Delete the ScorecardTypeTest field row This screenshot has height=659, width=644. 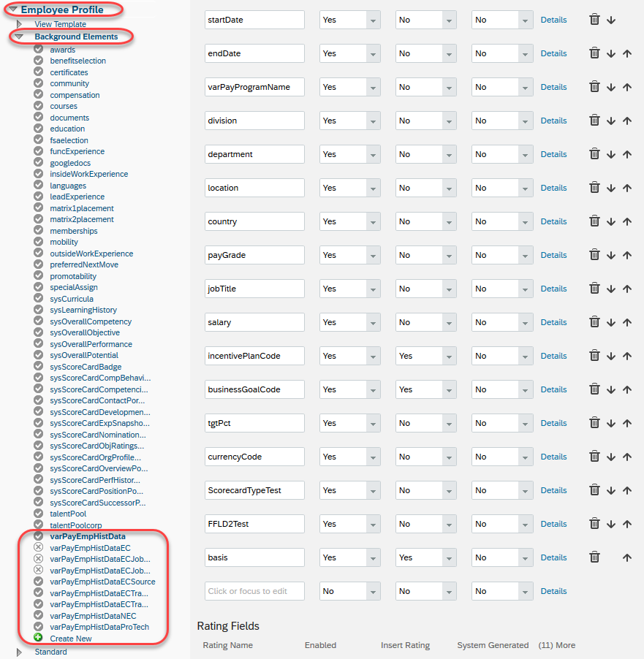(x=594, y=490)
